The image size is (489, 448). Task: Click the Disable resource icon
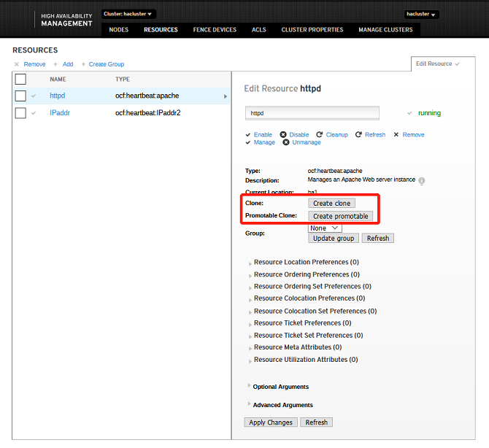[283, 135]
